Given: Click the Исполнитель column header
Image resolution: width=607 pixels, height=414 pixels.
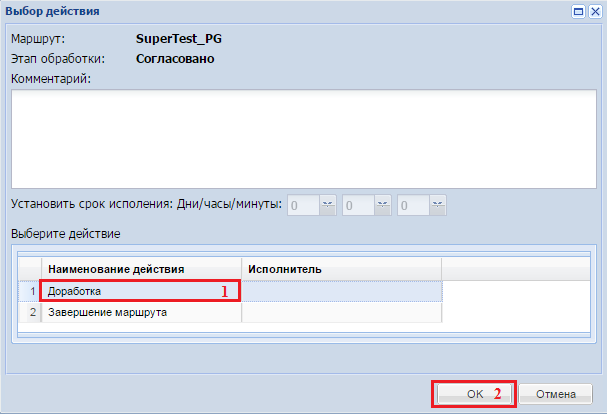Looking at the screenshot, I should (341, 270).
